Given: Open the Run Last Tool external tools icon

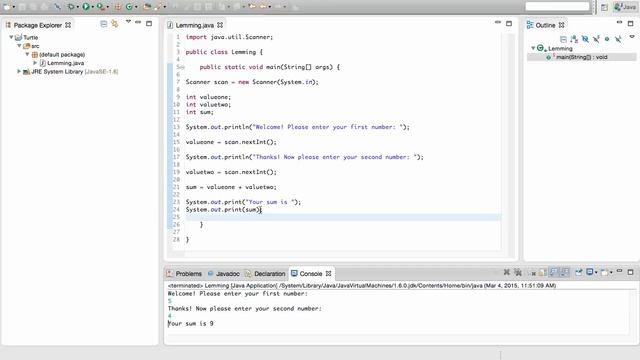Looking at the screenshot, I should click(100, 7).
